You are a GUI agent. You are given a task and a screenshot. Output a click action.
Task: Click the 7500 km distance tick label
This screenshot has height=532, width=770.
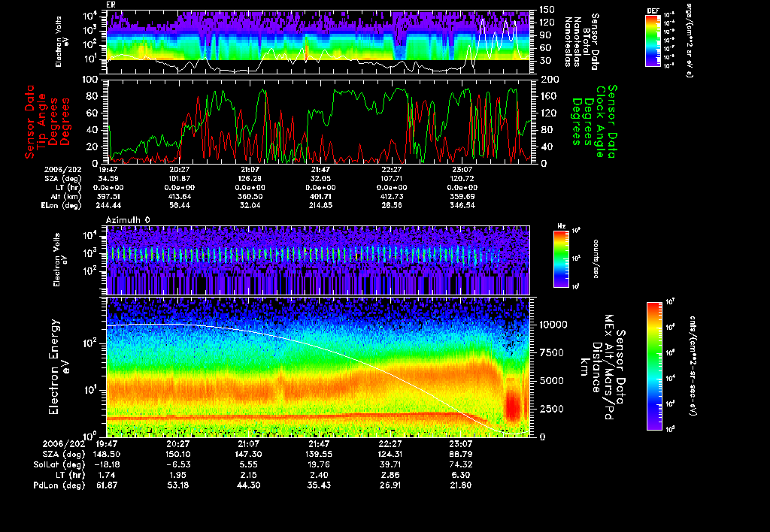click(x=551, y=352)
